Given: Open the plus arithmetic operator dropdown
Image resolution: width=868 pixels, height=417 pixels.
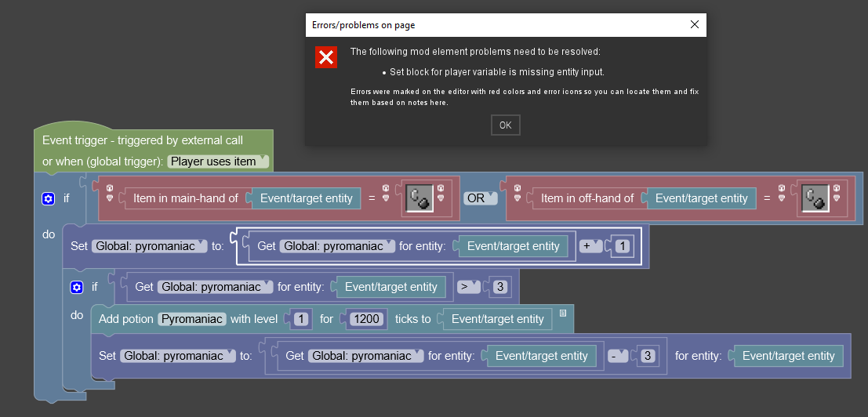Looking at the screenshot, I should click(590, 246).
